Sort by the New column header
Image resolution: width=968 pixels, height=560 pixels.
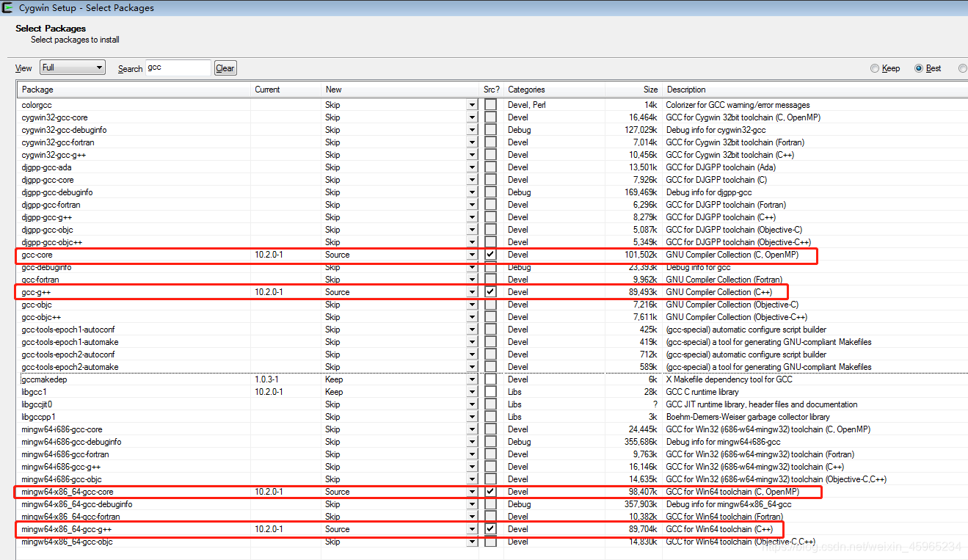tap(401, 90)
